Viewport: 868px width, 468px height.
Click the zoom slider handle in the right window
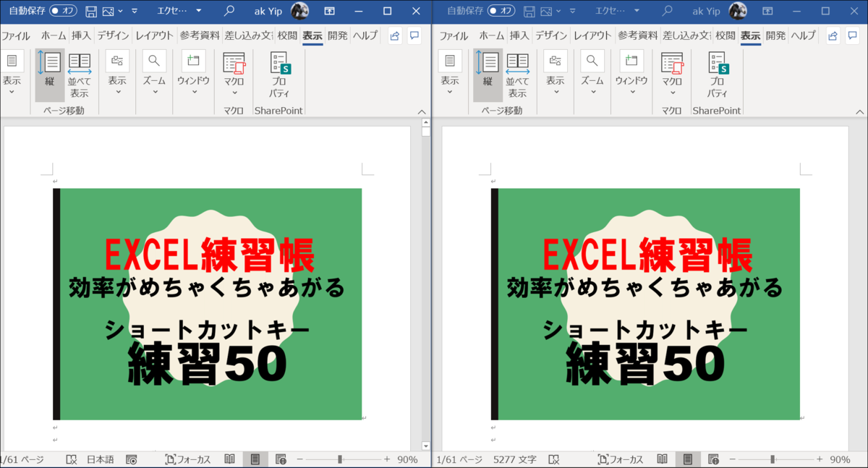[x=773, y=459]
